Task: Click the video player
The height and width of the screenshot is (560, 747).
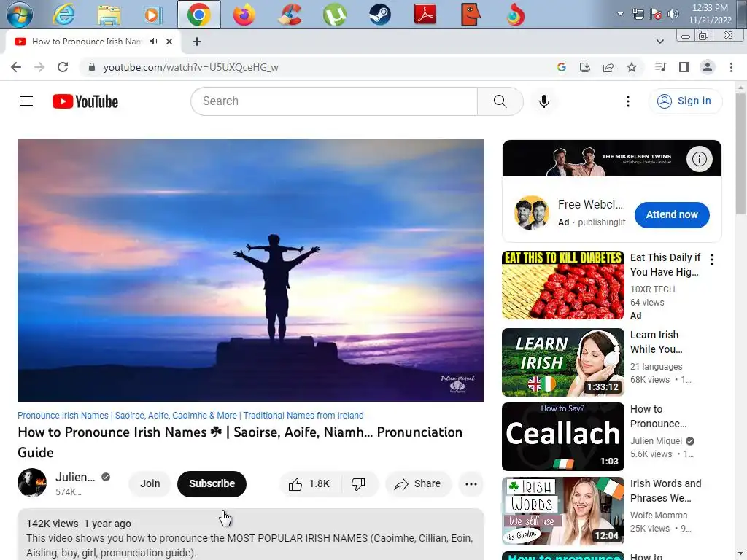Action: (x=251, y=270)
